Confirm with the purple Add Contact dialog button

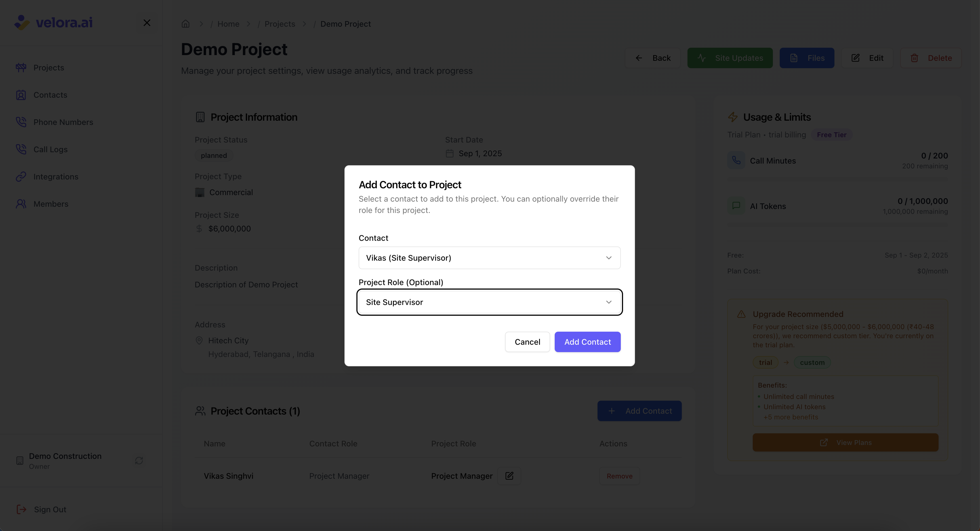click(x=587, y=342)
